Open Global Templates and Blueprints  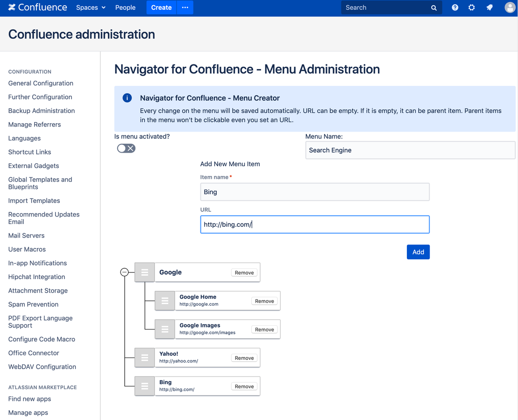point(40,183)
